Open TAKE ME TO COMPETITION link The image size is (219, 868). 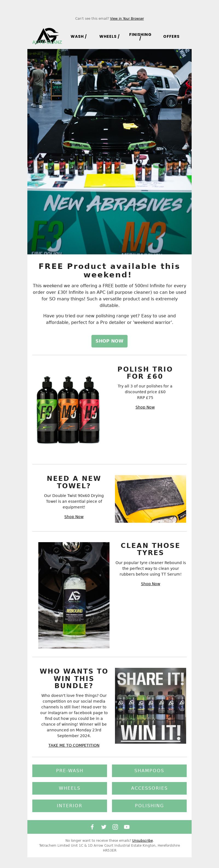pyautogui.click(x=74, y=745)
